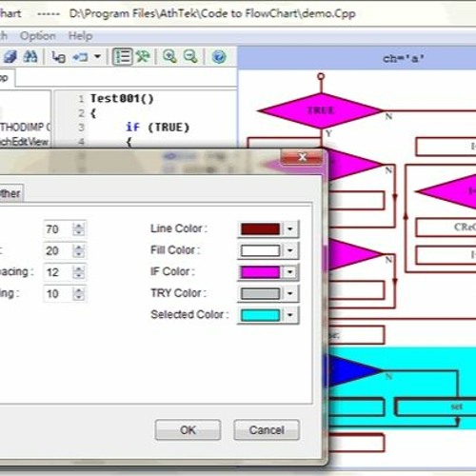Click the demo.Cpp file path in title
Screen dimensions: 476x476
(x=212, y=13)
